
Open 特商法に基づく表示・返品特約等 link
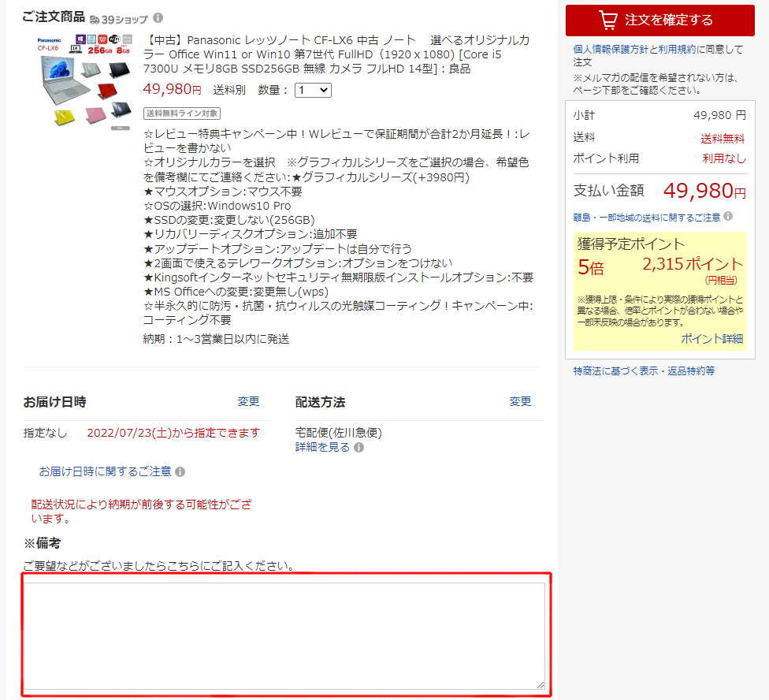tap(644, 370)
